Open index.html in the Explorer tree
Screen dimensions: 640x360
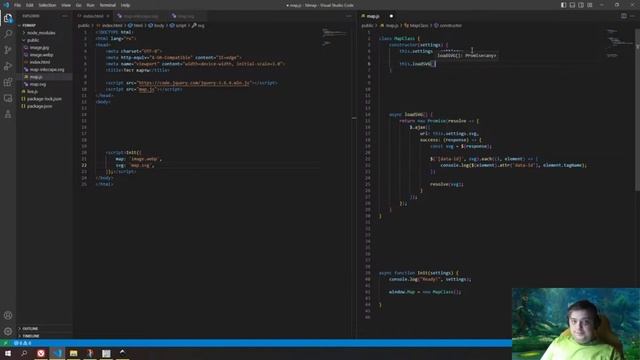point(40,62)
